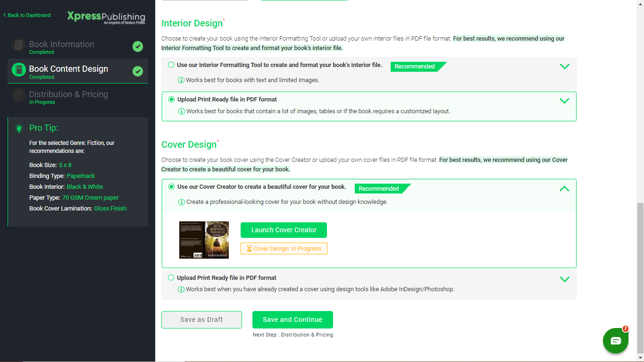This screenshot has width=644, height=362.
Task: Click the Cover Design In Progress status badge
Action: coord(284,248)
